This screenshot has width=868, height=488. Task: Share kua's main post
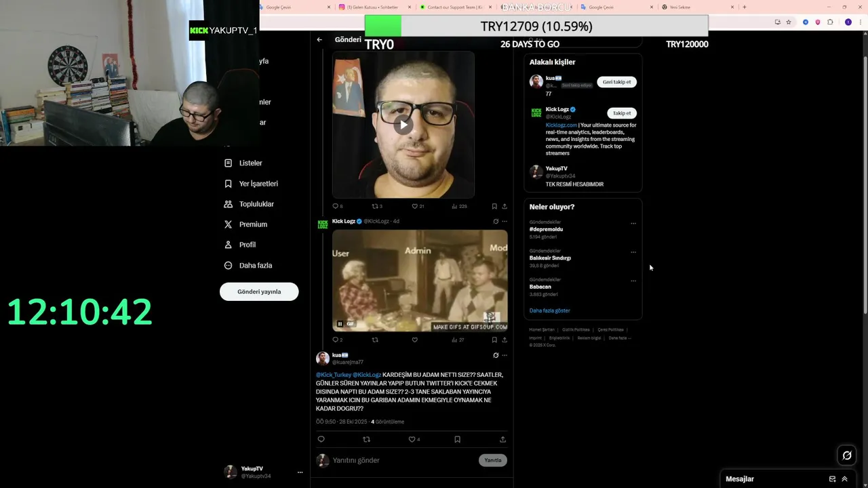pos(502,439)
